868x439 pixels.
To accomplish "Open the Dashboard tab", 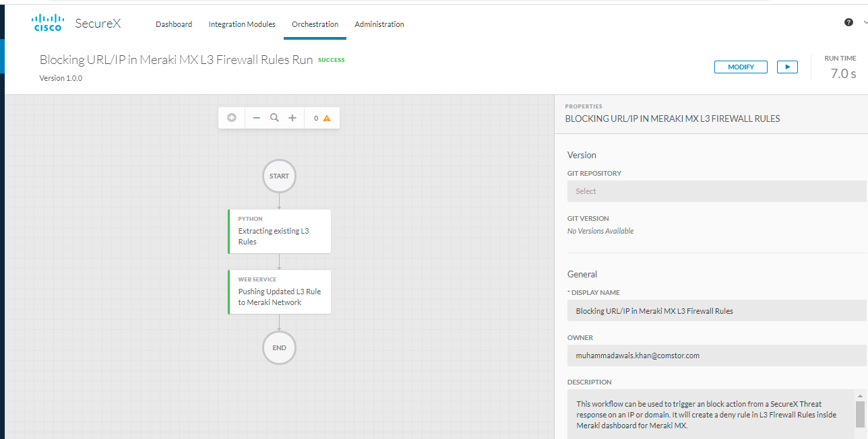I will [174, 24].
